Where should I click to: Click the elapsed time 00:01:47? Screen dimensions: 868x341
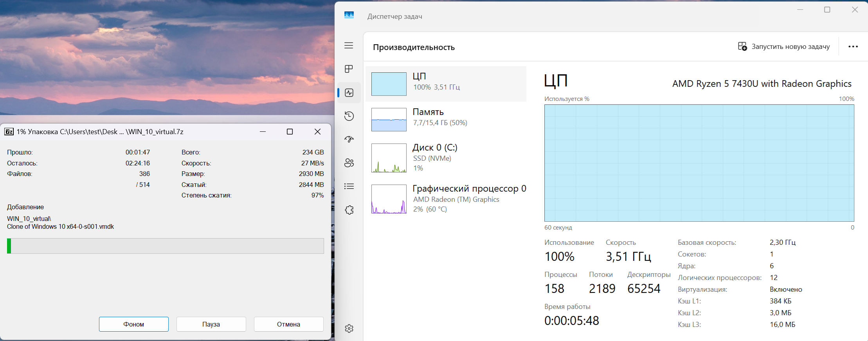pos(138,152)
